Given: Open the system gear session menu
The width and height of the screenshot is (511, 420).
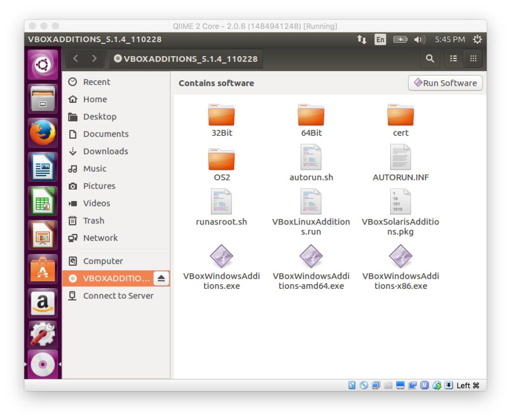Looking at the screenshot, I should 477,39.
